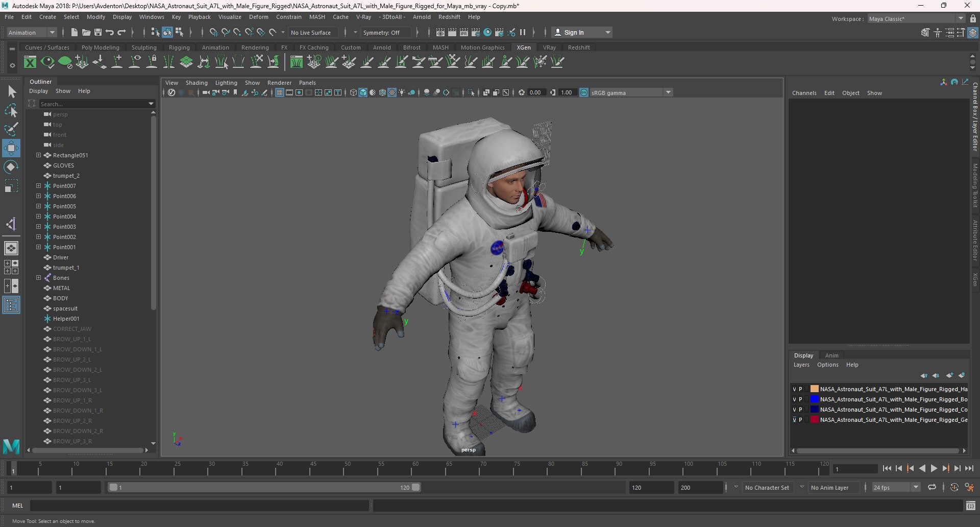Viewport: 980px width, 527px height.
Task: Toggle playback P of Rigged_Bo layer
Action: 800,399
